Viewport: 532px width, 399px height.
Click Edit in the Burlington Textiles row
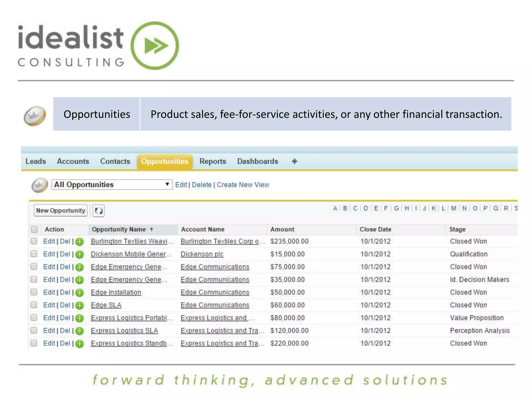pyautogui.click(x=49, y=241)
